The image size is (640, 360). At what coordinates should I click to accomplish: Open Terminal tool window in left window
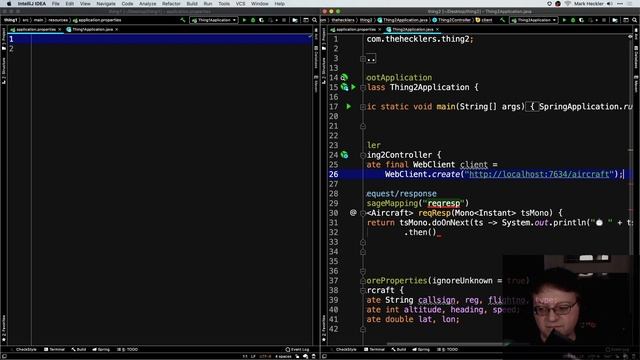click(54, 349)
